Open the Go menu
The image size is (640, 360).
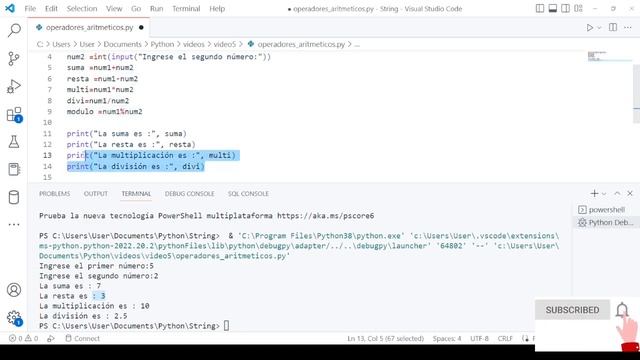point(136,9)
